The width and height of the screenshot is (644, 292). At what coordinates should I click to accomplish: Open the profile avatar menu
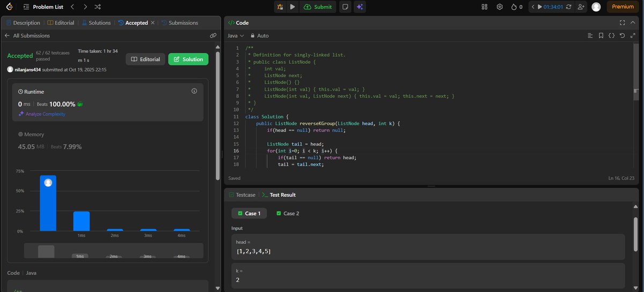tap(596, 7)
